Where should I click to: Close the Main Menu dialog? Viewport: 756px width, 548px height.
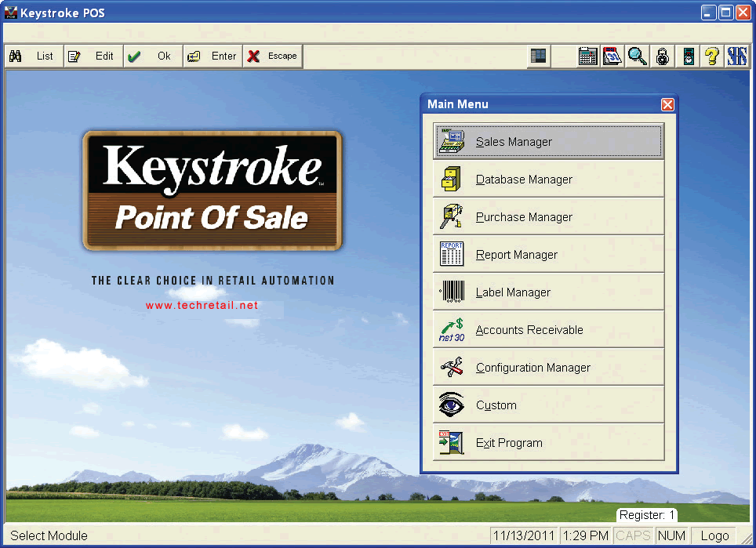(667, 104)
